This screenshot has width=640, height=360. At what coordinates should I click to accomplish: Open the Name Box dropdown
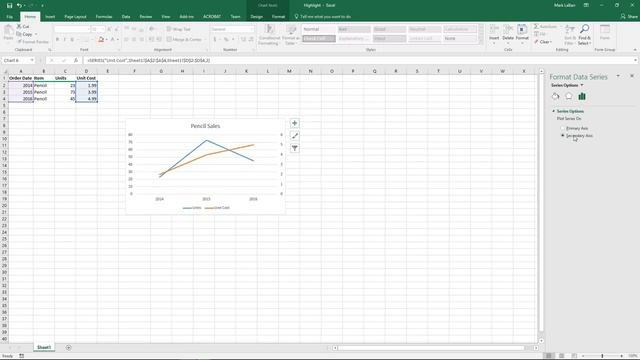pos(31,60)
